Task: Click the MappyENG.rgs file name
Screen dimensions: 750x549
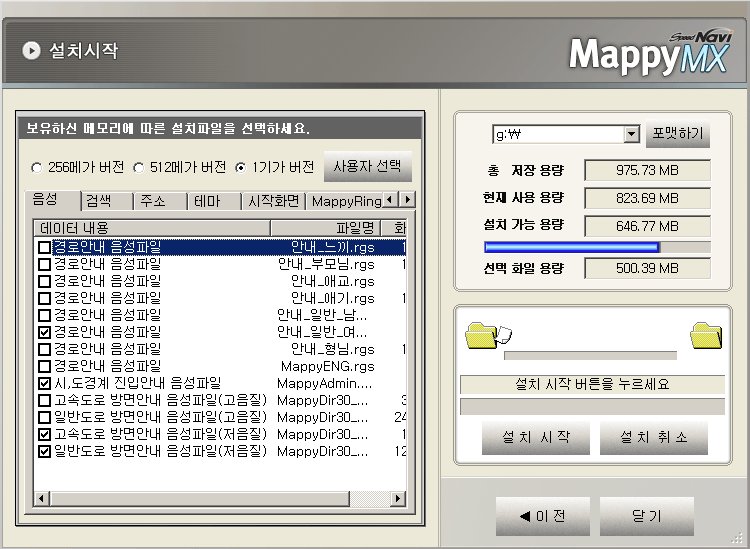Action: point(328,367)
